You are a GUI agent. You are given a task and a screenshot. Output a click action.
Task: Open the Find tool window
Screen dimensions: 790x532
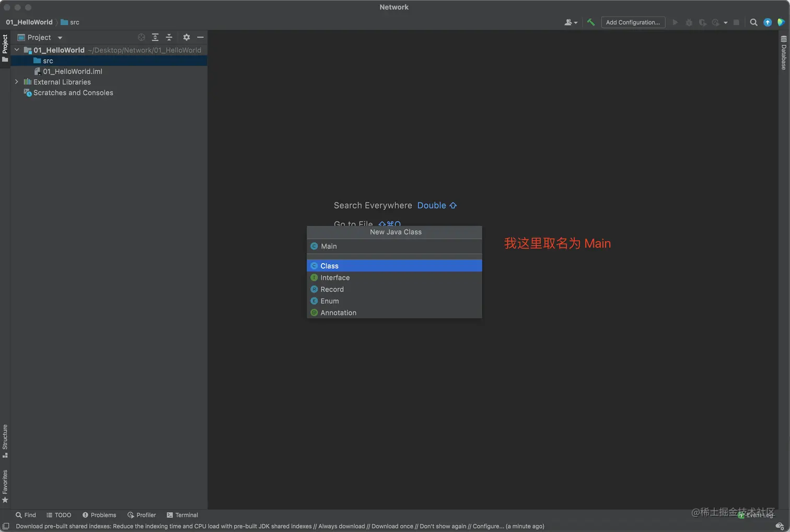(x=26, y=515)
